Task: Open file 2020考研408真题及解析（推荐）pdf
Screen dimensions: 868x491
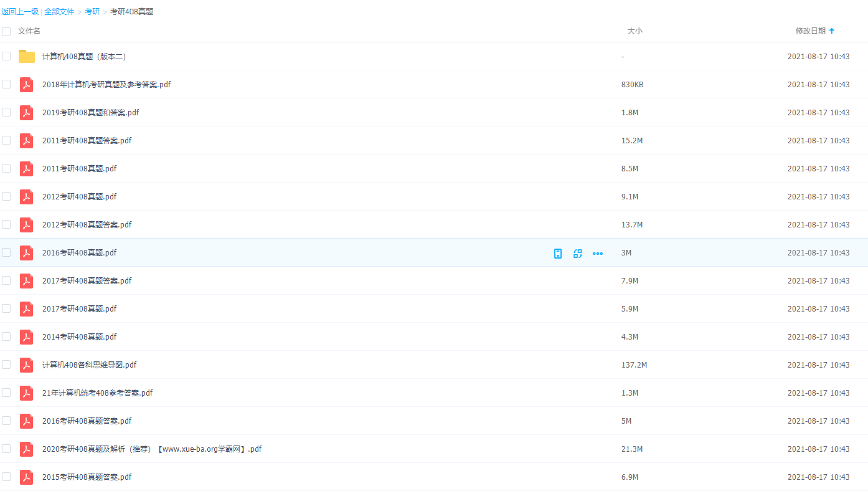Action: [151, 449]
